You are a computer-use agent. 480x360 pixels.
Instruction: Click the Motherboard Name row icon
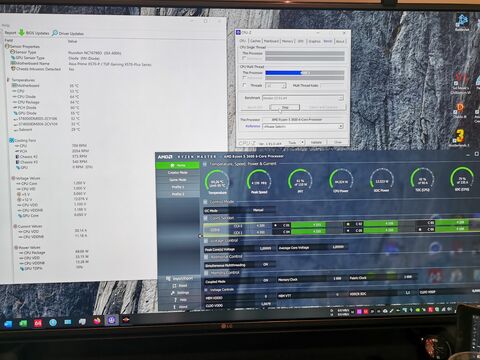[x=13, y=63]
